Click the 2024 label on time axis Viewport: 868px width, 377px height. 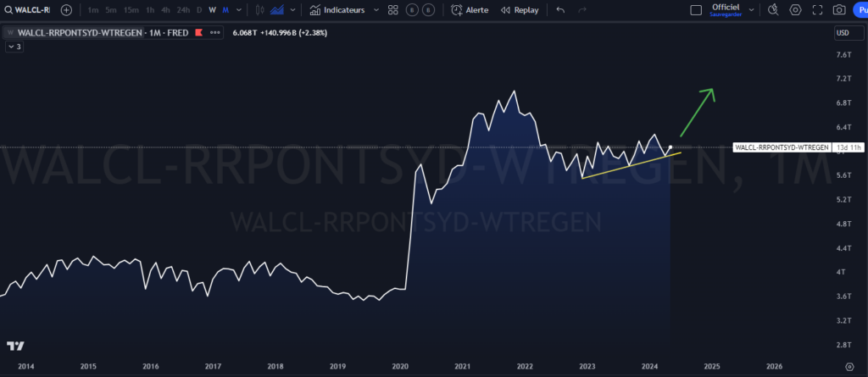(649, 367)
